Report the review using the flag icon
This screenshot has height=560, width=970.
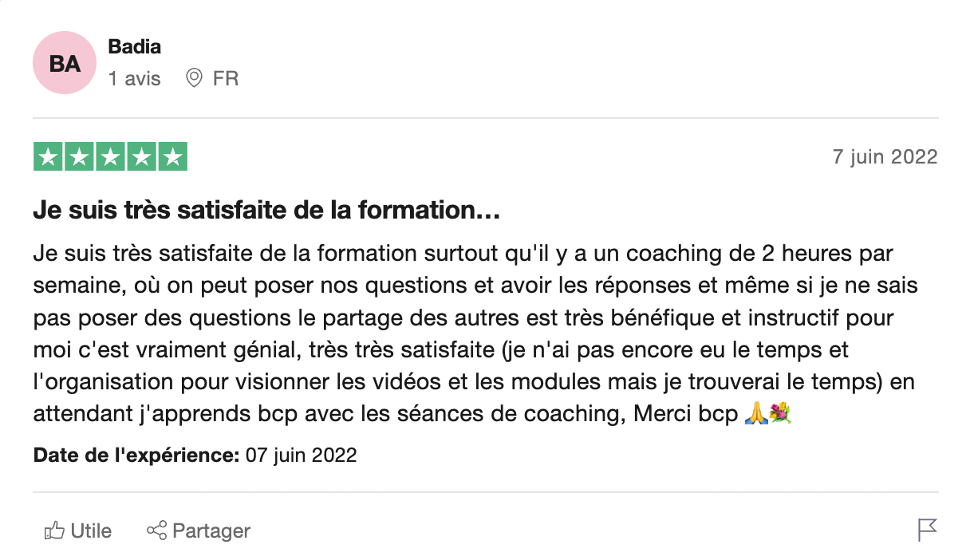tap(927, 530)
